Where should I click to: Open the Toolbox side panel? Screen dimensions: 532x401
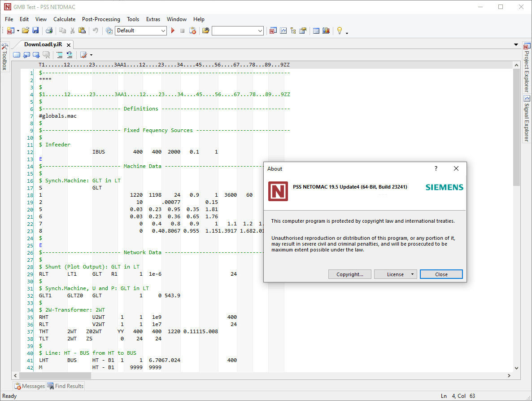(x=4, y=57)
